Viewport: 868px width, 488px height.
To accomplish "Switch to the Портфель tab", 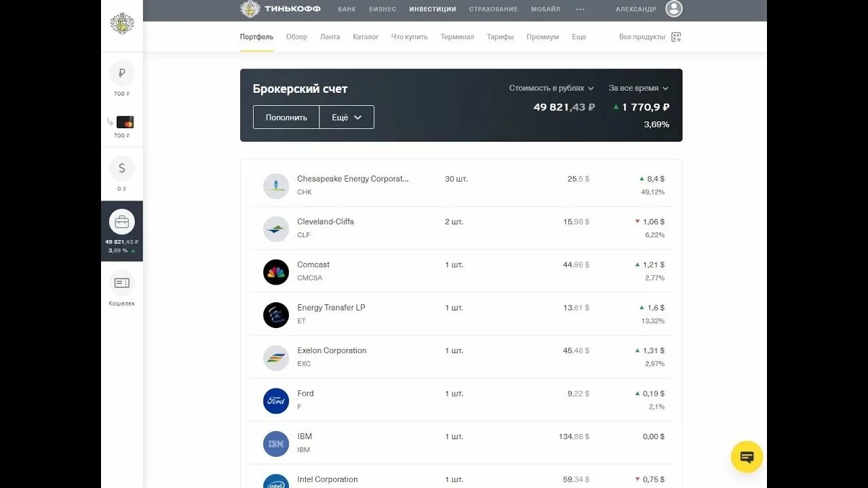I will 256,37.
